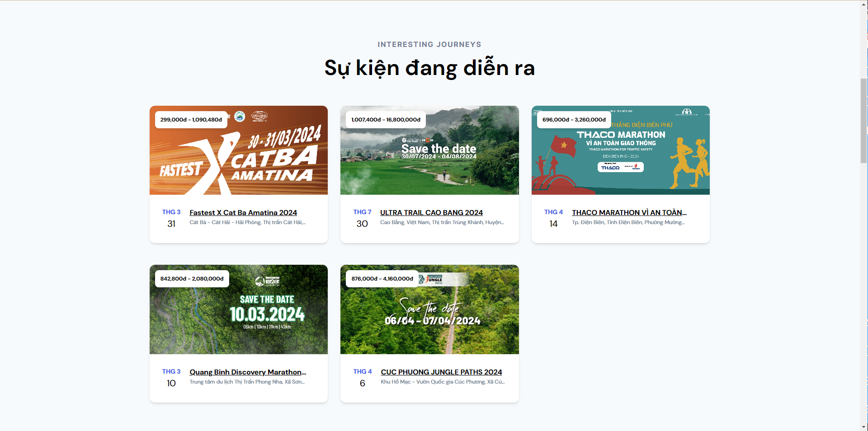Screen dimensions: 868x431
Task: Click the Fastest X Cat Ba Amatina banner image
Action: tap(239, 150)
